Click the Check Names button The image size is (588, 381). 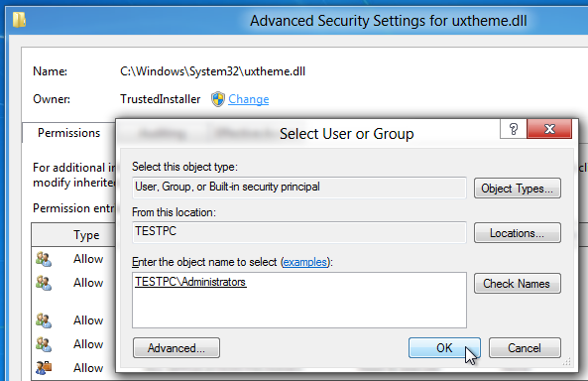(518, 283)
